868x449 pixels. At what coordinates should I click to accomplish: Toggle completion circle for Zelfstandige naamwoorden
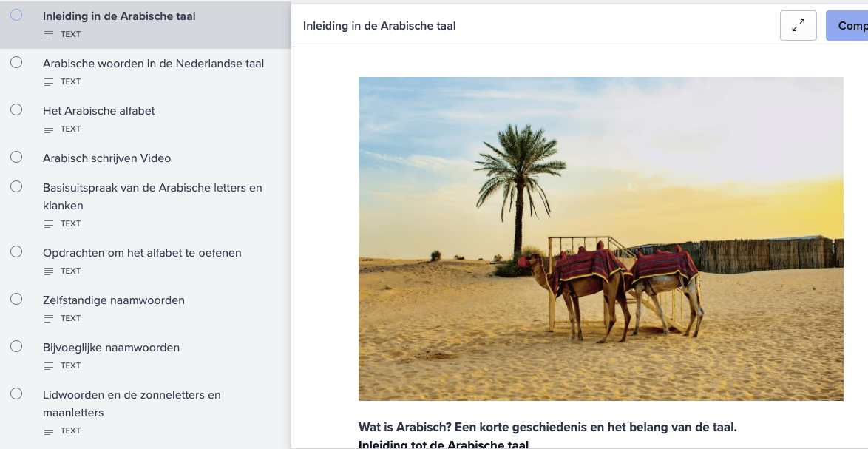(16, 299)
